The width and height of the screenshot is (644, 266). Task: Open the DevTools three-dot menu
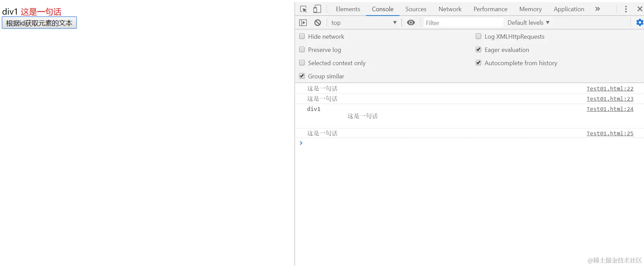[626, 9]
